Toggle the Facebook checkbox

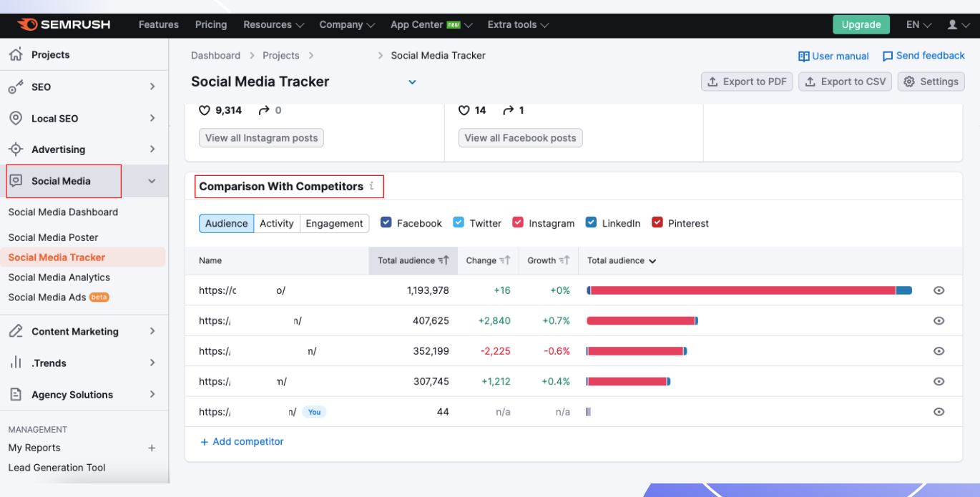(x=386, y=222)
